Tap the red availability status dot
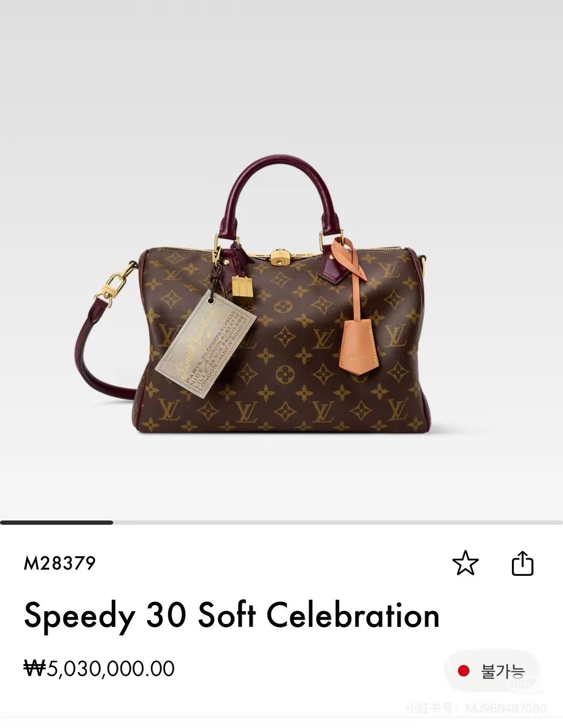Screen dimensions: 563x728 click(x=463, y=671)
